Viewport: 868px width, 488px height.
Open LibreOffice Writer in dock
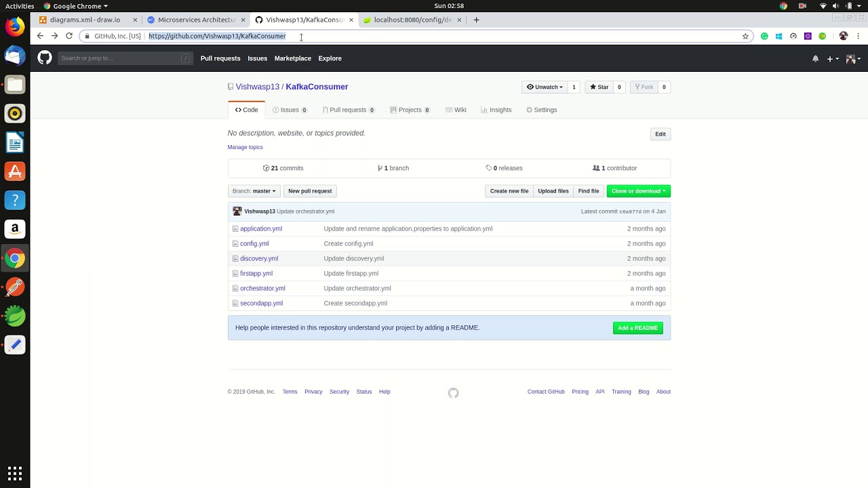[15, 143]
